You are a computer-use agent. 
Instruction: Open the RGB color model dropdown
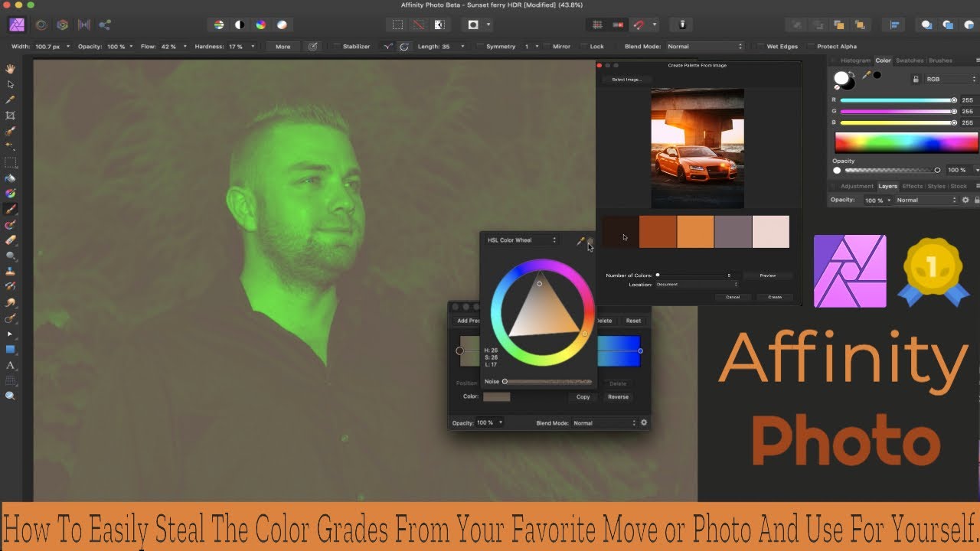point(951,79)
